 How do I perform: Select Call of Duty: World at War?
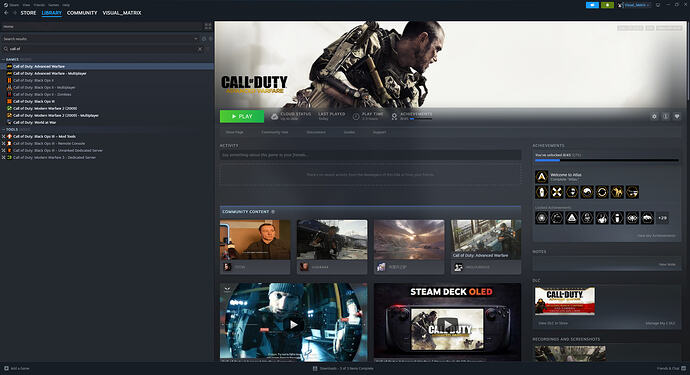(35, 122)
